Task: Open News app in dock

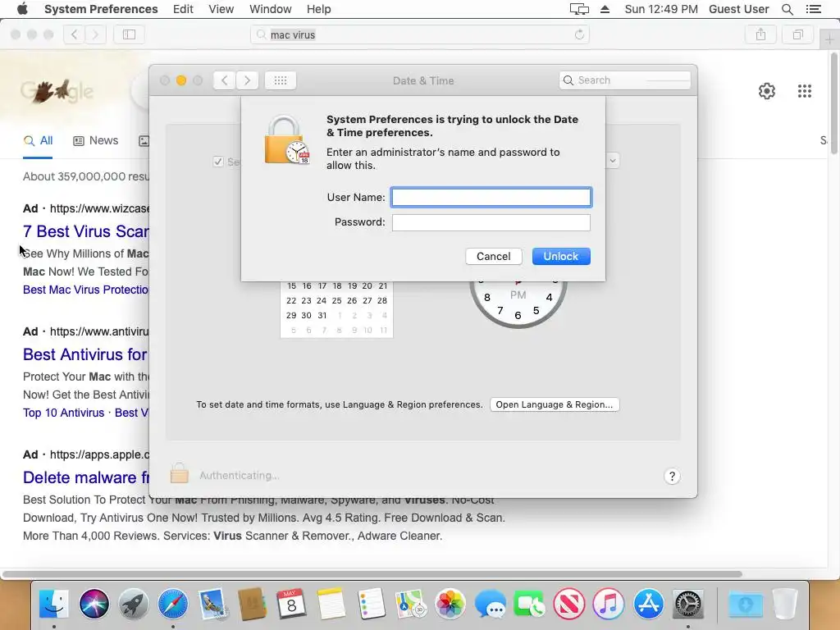Action: 569,604
